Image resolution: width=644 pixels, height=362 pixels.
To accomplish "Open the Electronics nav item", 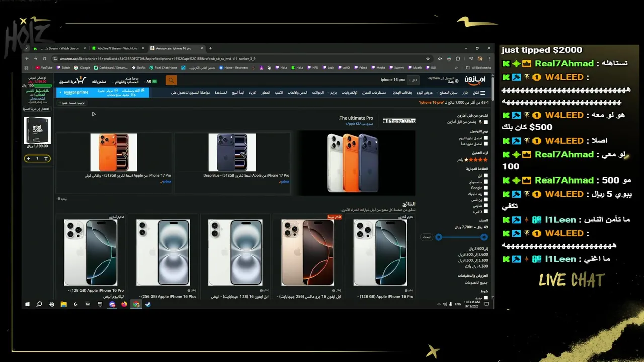I will coord(349,93).
